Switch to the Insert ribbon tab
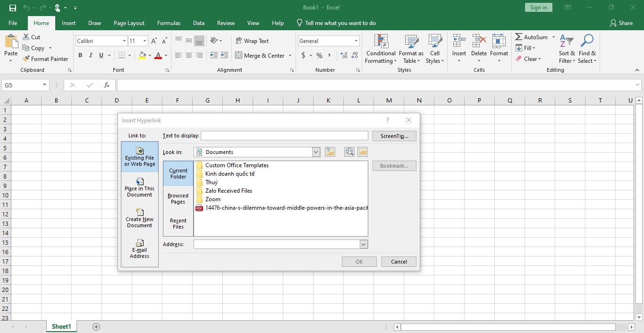 point(68,23)
